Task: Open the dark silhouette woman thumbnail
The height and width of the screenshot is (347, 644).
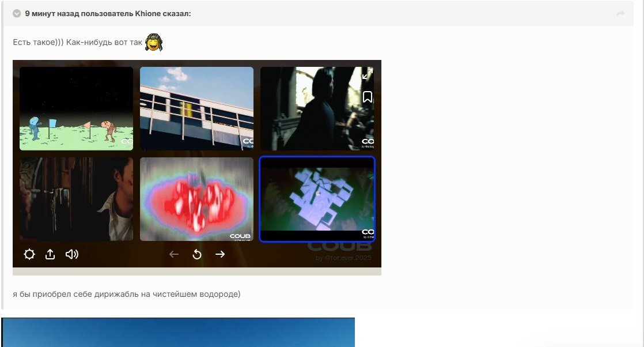Action: pyautogui.click(x=317, y=108)
